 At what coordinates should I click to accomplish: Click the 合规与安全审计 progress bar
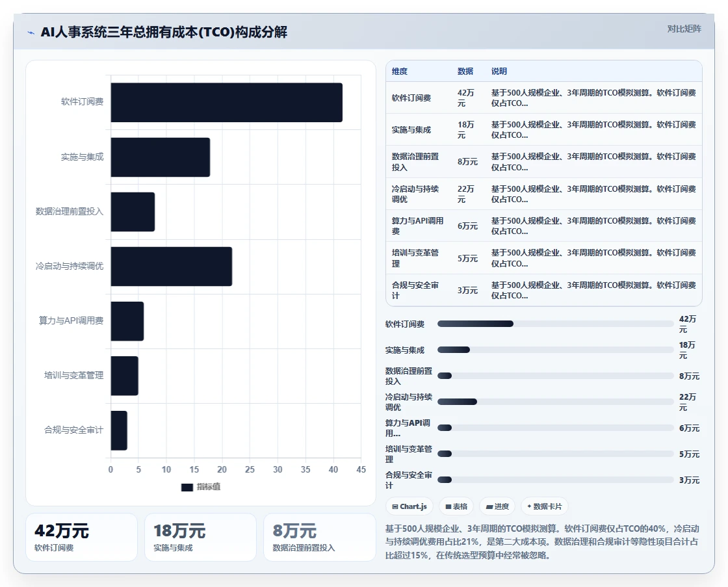coord(555,480)
